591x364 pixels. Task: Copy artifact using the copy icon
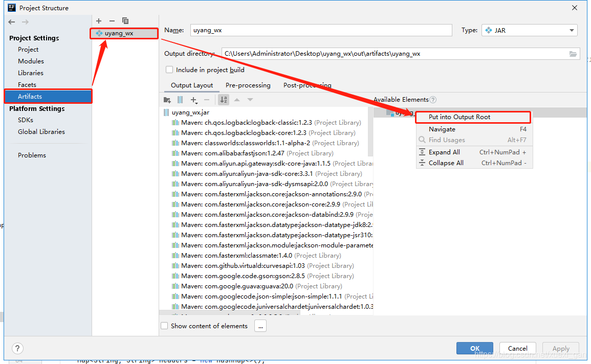(125, 21)
